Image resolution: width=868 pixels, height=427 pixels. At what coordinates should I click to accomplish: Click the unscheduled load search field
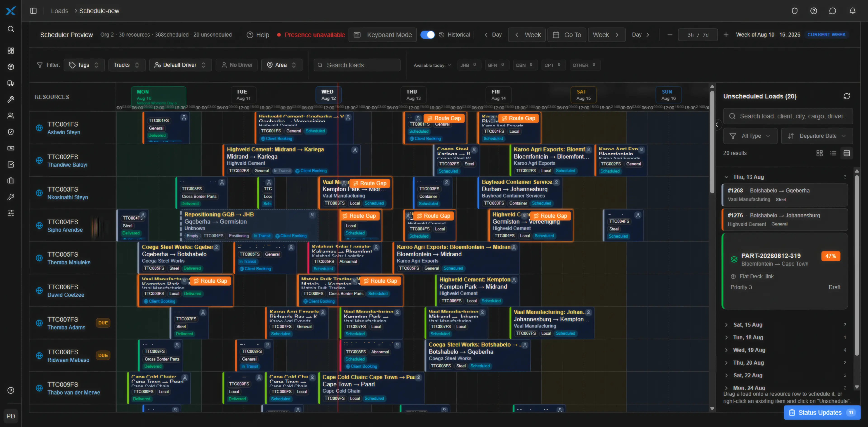788,116
